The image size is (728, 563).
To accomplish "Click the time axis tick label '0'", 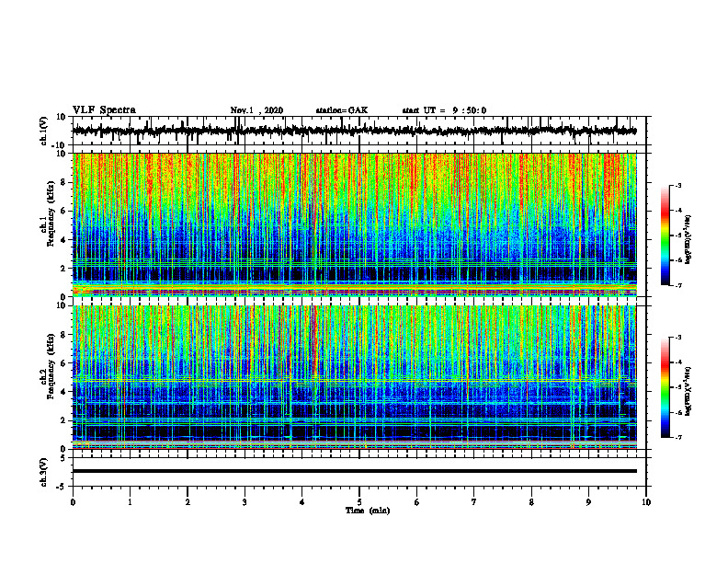I will 73,502.
